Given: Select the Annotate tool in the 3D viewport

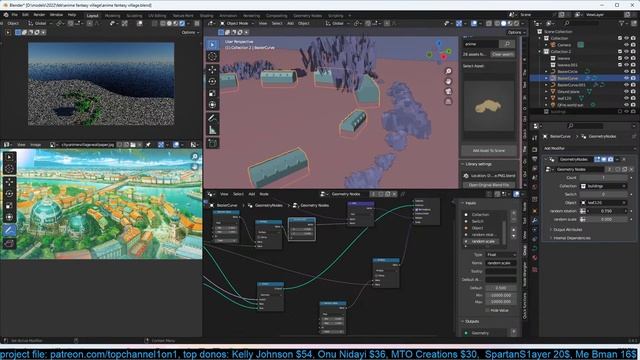Looking at the screenshot, I should pos(212,118).
